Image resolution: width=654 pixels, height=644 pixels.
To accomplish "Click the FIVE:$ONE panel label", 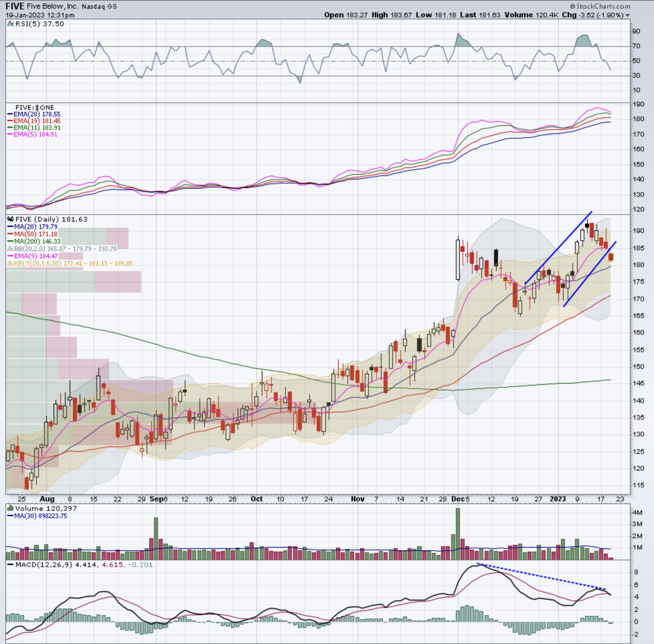I will click(x=34, y=107).
